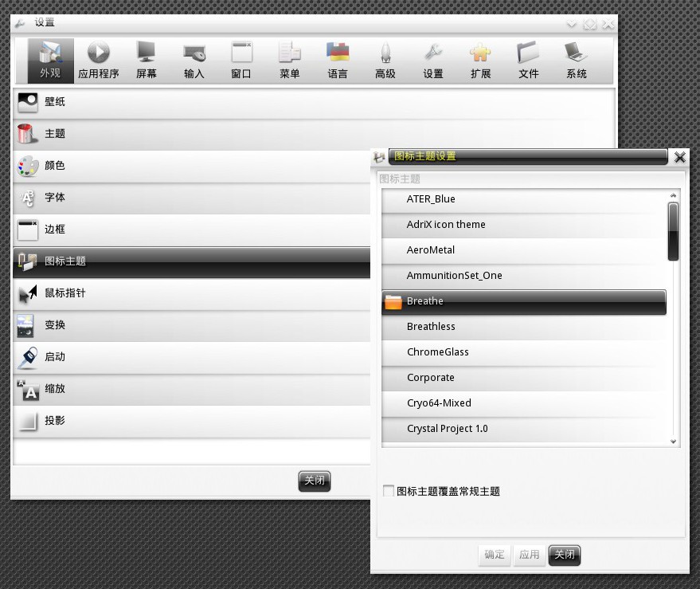The width and height of the screenshot is (700, 589).
Task: Click the theme list scroll down arrow
Action: [673, 442]
